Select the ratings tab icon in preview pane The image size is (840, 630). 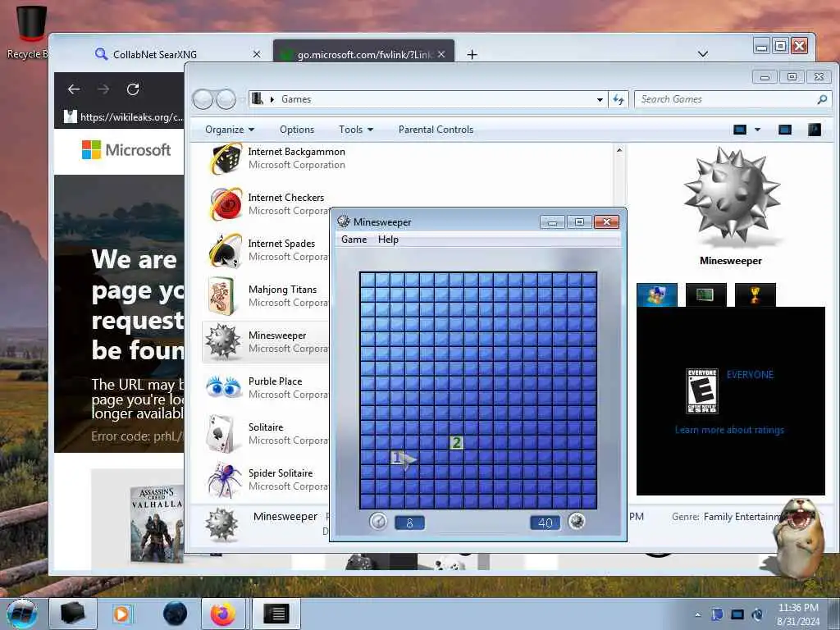pos(657,294)
